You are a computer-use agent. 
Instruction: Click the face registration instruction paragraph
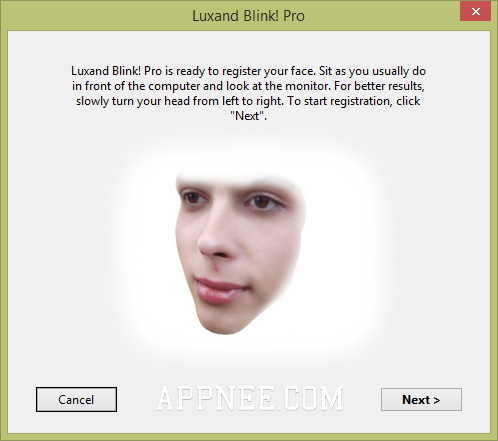click(x=248, y=93)
